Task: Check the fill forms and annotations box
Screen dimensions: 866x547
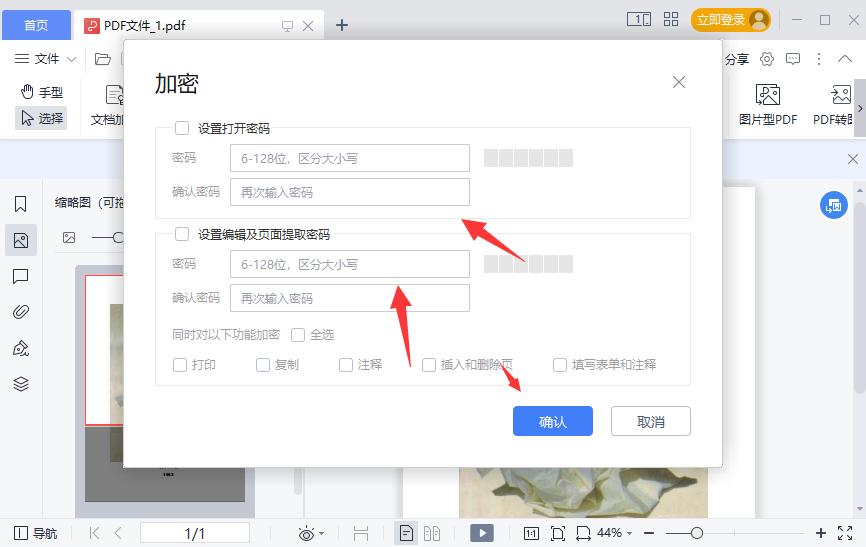Action: 559,365
